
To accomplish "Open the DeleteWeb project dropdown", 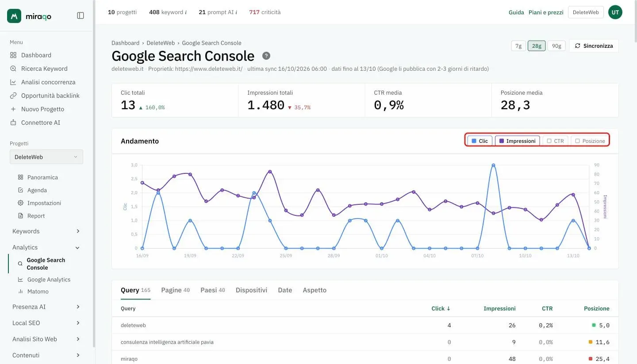I will 46,157.
